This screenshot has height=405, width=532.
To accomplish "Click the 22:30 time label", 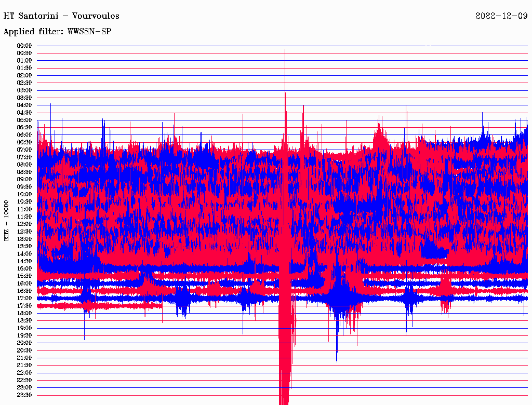I will point(24,380).
